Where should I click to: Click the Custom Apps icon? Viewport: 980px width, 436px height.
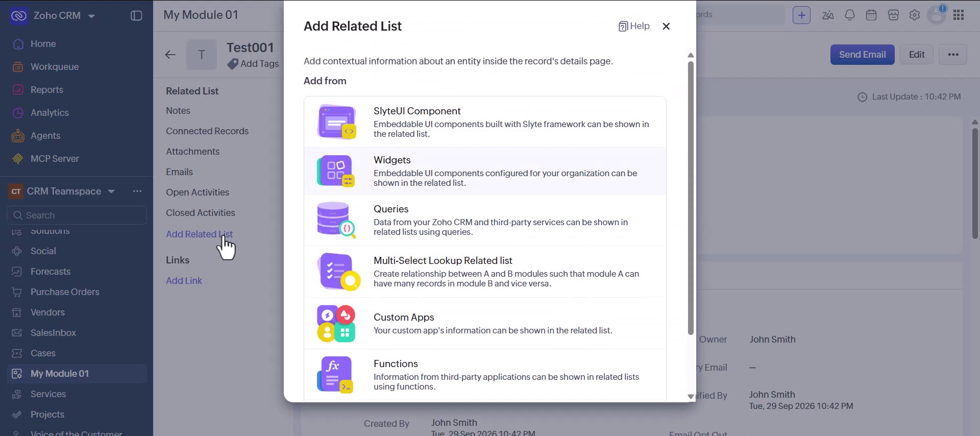(336, 324)
